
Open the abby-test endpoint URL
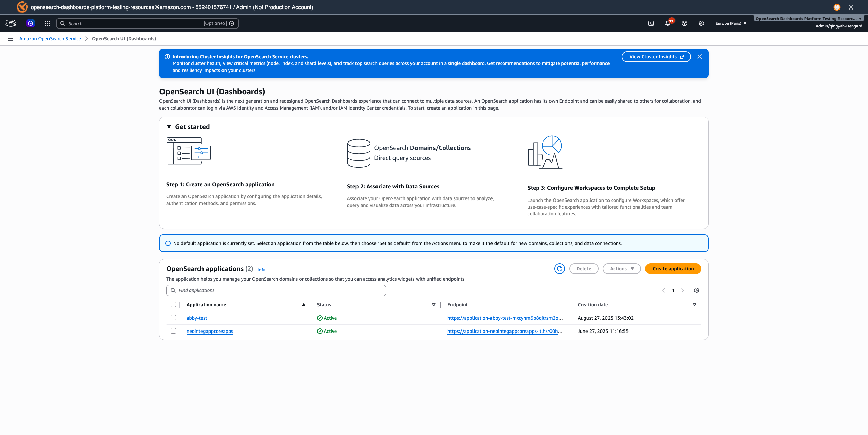tap(505, 318)
